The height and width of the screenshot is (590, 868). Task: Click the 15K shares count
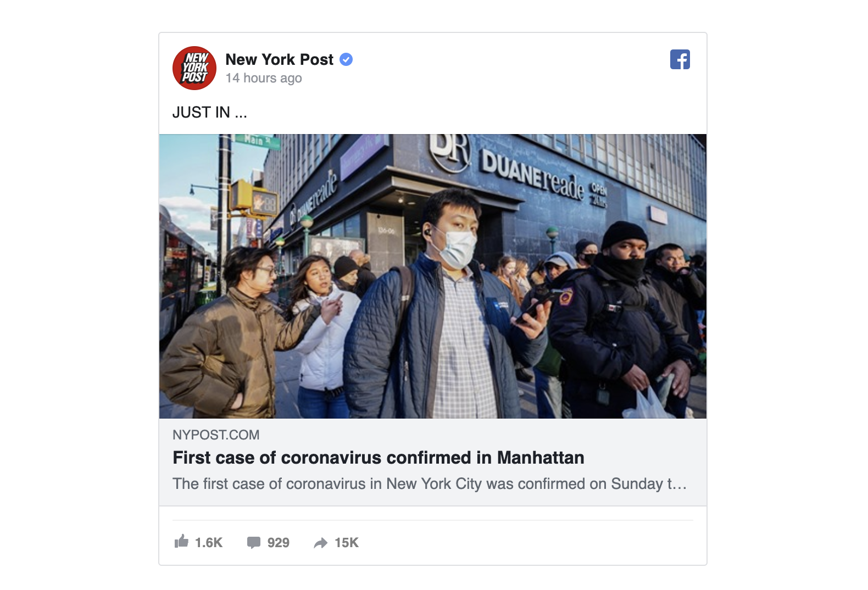(347, 543)
